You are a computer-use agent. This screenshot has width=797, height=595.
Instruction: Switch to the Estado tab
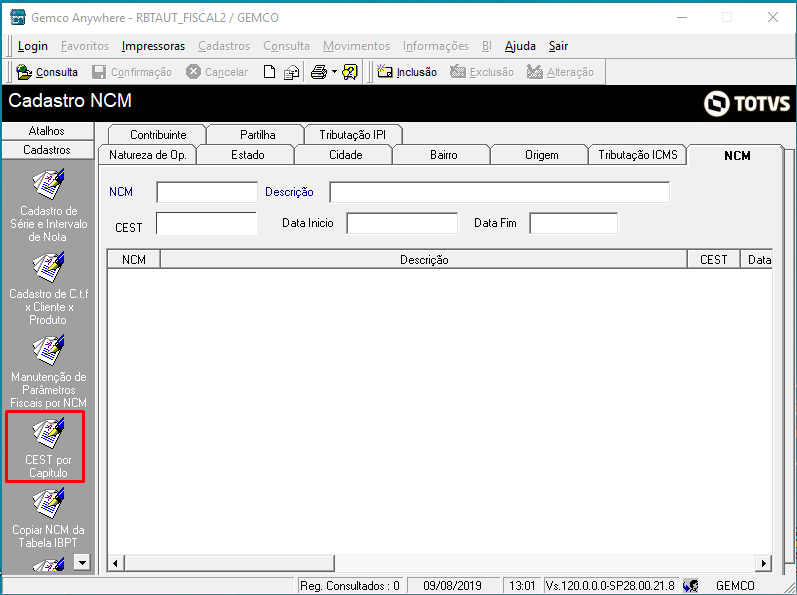tap(248, 155)
